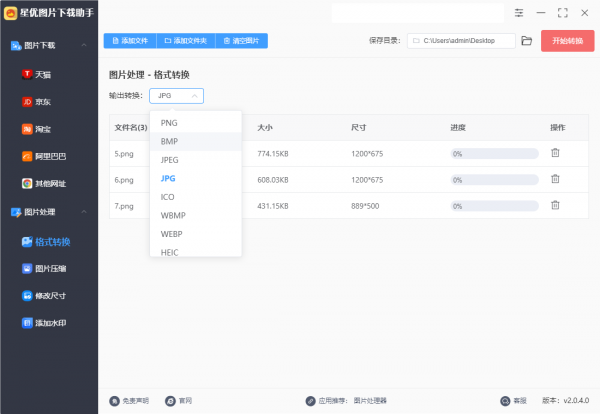This screenshot has height=414, width=600.
Task: Open 免责声明 in the footer
Action: [129, 401]
